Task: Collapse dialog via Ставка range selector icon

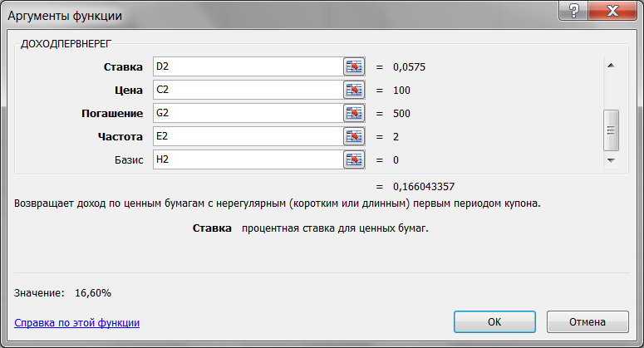Action: click(x=354, y=66)
